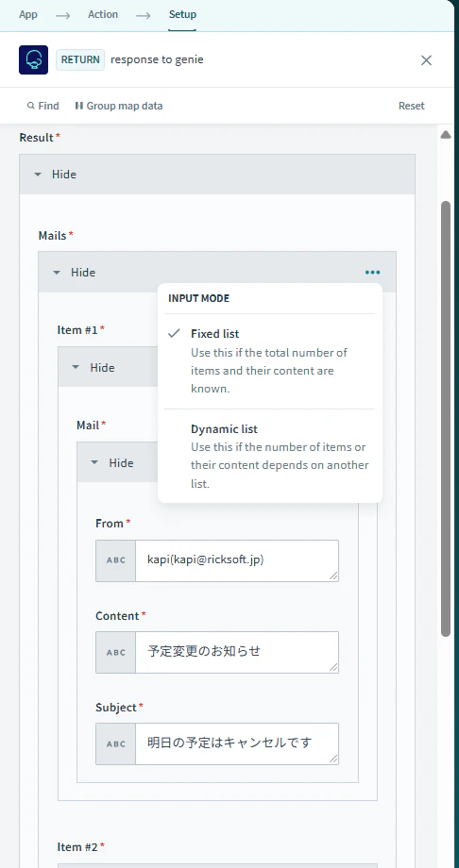This screenshot has width=459, height=868.
Task: Go to the Action step
Action: click(x=103, y=14)
